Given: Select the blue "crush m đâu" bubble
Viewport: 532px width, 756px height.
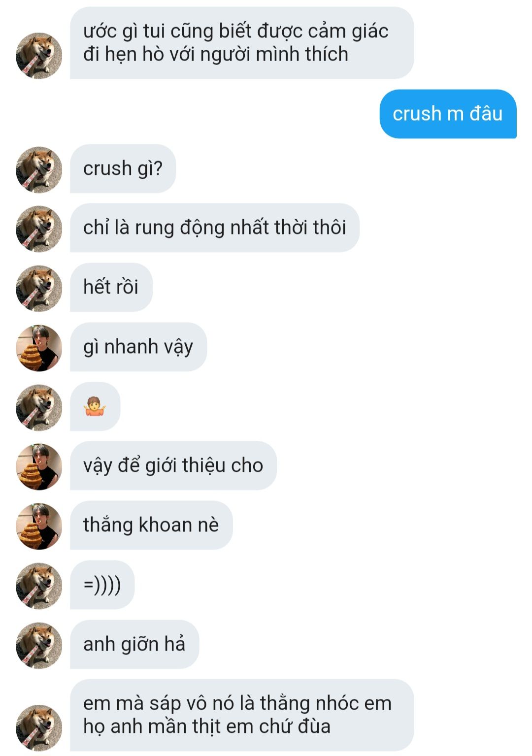Looking at the screenshot, I should [448, 114].
